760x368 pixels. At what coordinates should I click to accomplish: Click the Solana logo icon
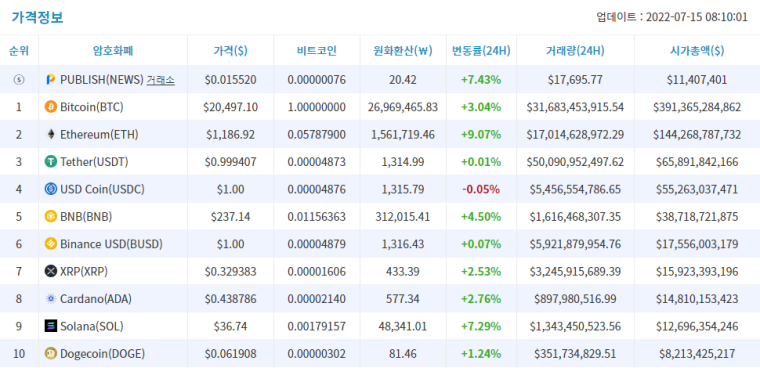pos(50,326)
